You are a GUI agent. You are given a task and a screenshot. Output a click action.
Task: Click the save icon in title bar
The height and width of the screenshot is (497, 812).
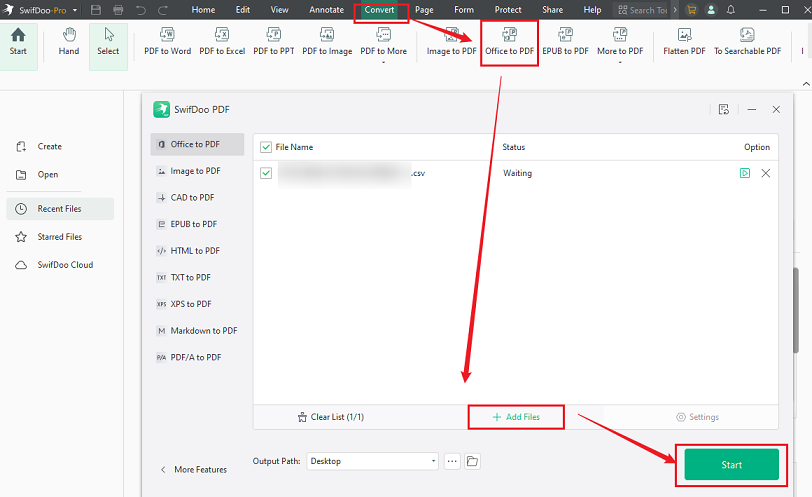click(x=96, y=10)
